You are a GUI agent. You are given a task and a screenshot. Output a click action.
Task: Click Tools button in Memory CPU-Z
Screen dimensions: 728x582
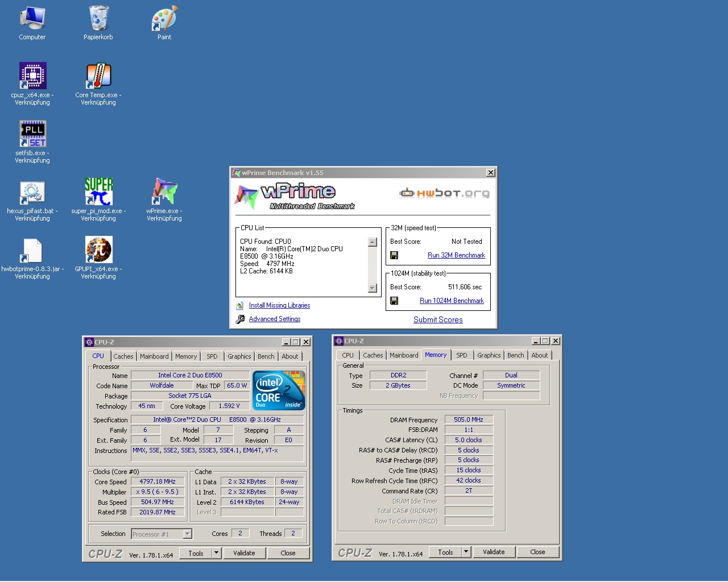click(445, 552)
